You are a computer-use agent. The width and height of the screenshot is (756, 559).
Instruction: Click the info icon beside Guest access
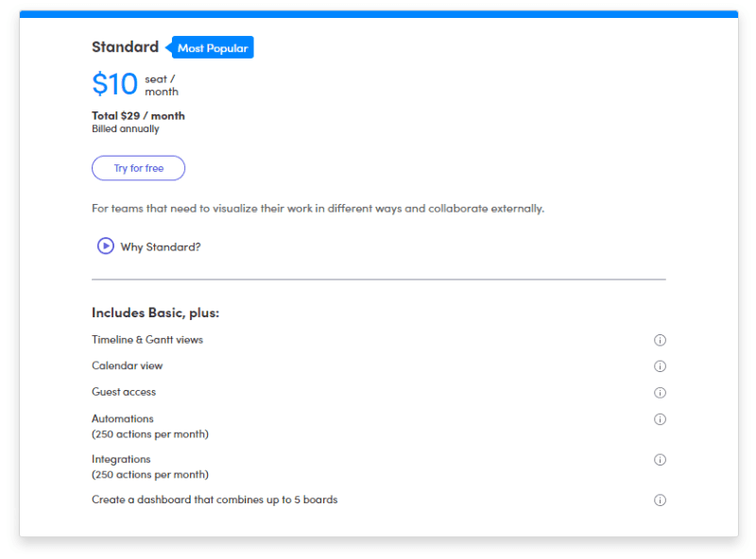[x=660, y=393]
